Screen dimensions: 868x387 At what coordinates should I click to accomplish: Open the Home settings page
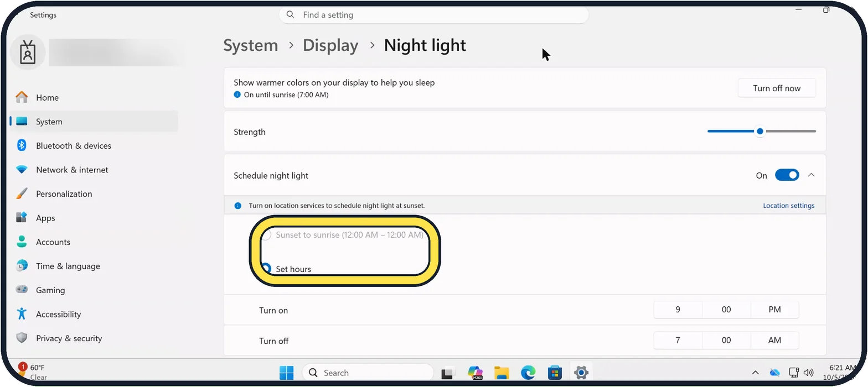pyautogui.click(x=94, y=97)
